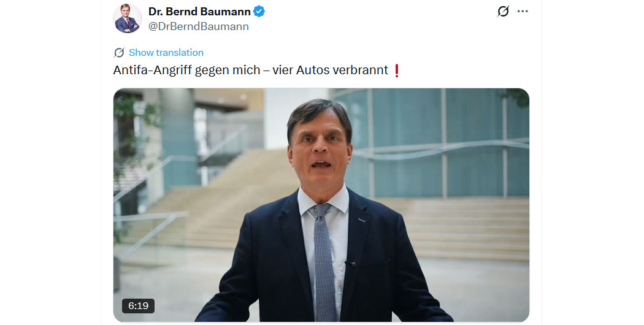Click translate icon beside Show translation
This screenshot has height=325, width=644.
(119, 53)
